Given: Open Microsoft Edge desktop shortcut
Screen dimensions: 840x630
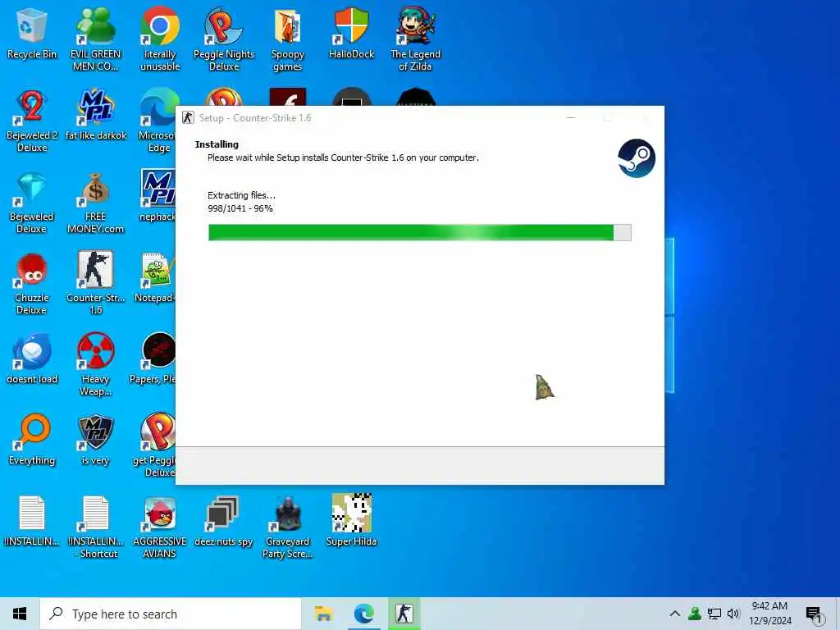Looking at the screenshot, I should point(157,121).
